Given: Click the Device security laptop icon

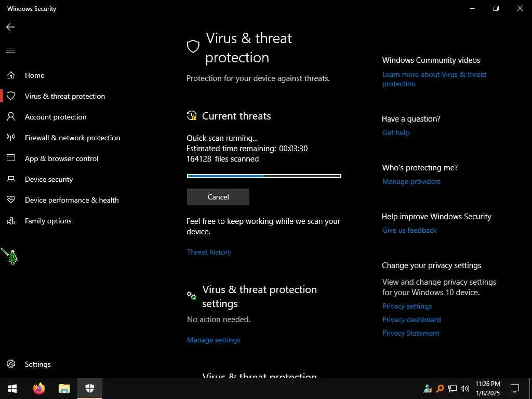Looking at the screenshot, I should pos(11,179).
